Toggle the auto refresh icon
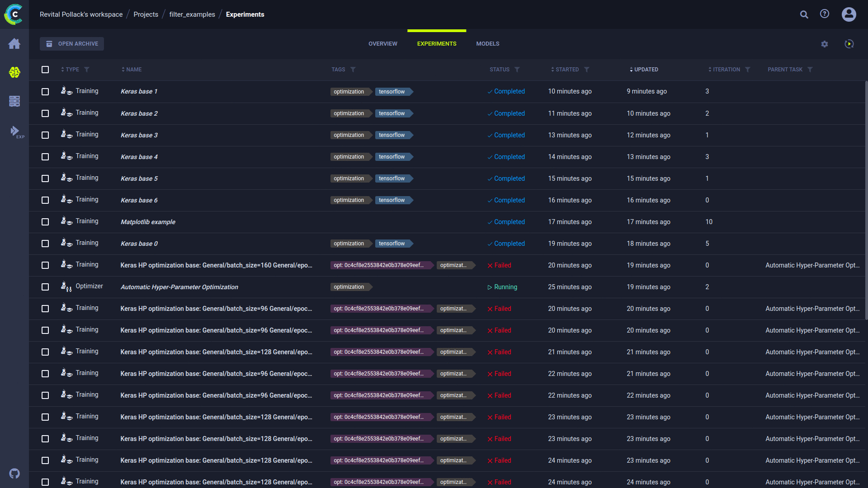The width and height of the screenshot is (868, 488). click(x=849, y=44)
